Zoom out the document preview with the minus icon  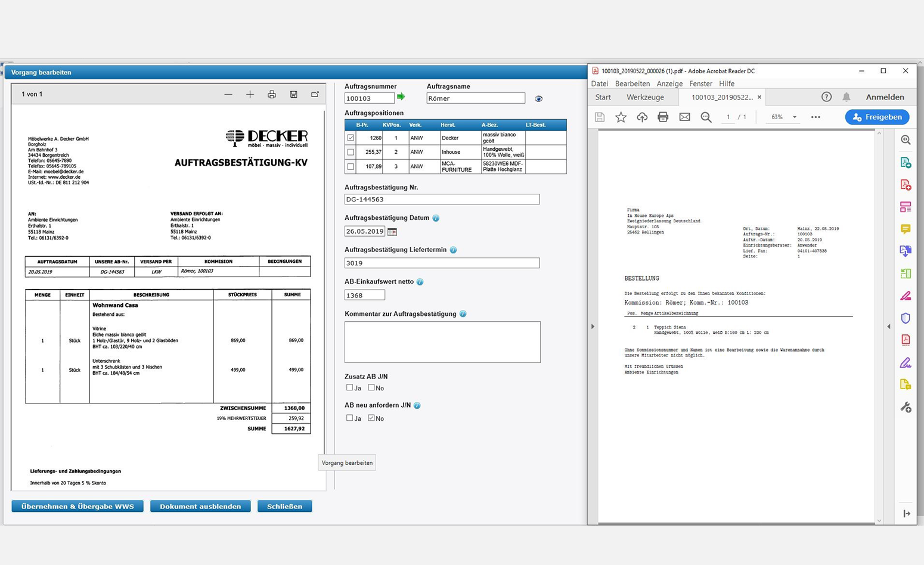coord(228,94)
